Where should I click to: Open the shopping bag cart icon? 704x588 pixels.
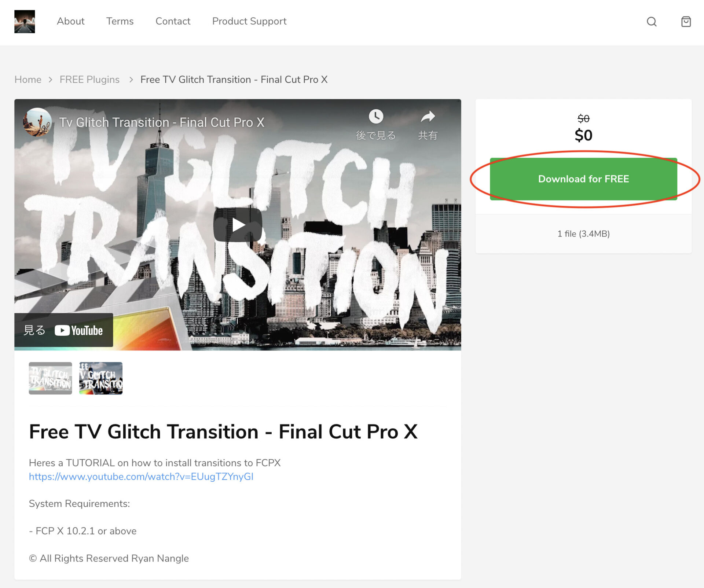pyautogui.click(x=686, y=22)
